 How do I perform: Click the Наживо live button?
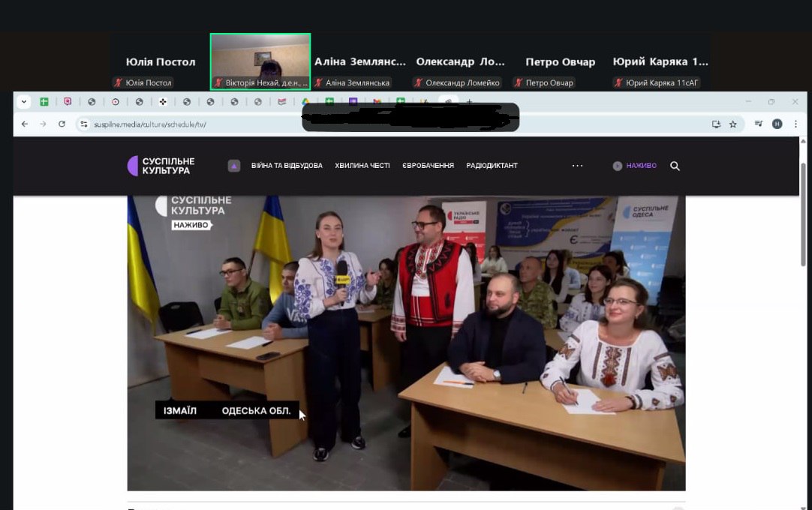[x=635, y=166]
